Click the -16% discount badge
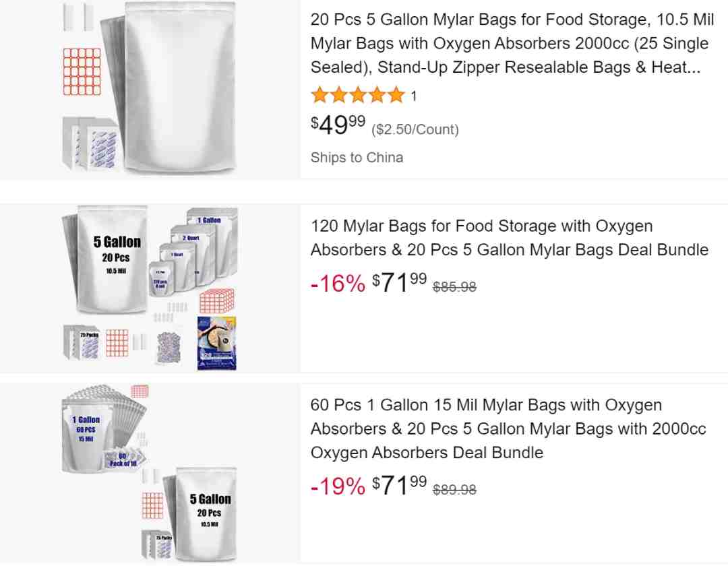Screen dimensions: 728x574 (338, 283)
